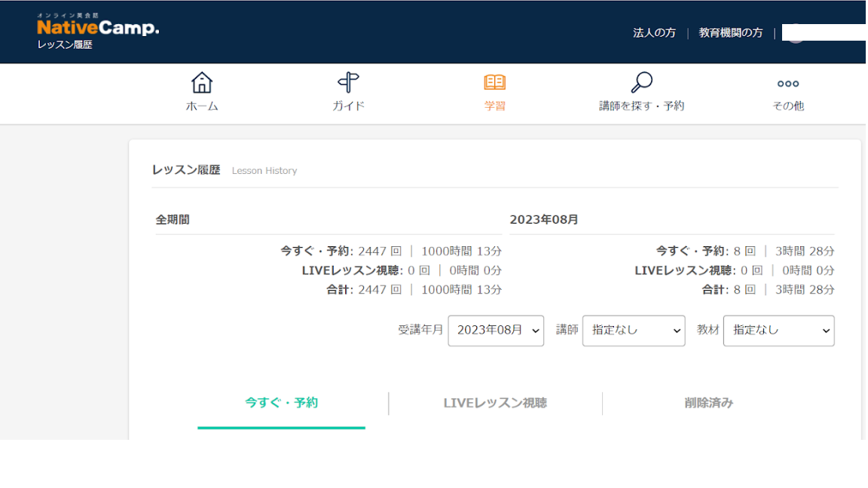The height and width of the screenshot is (488, 868).
Task: Click the ホーム text label under house
Action: [202, 106]
